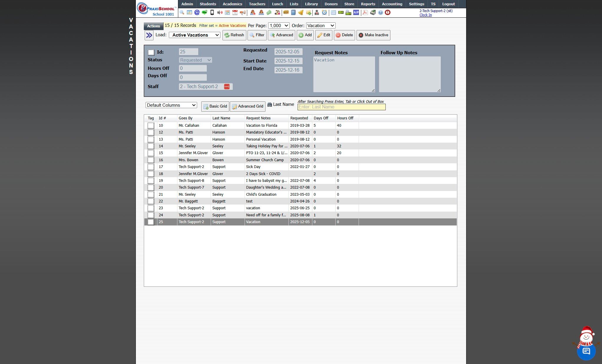Viewport: 602px width, 364px height.
Task: Open the alarm clock icon
Action: pos(324,12)
